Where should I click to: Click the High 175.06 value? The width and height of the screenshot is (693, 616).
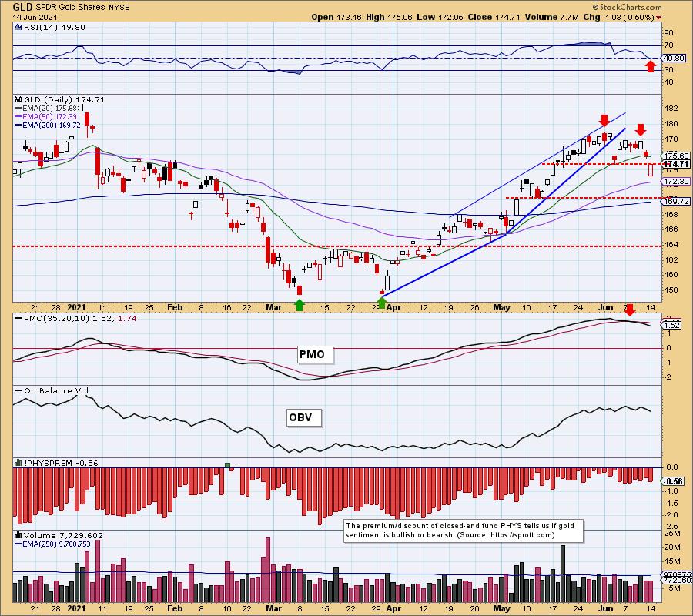(x=389, y=17)
